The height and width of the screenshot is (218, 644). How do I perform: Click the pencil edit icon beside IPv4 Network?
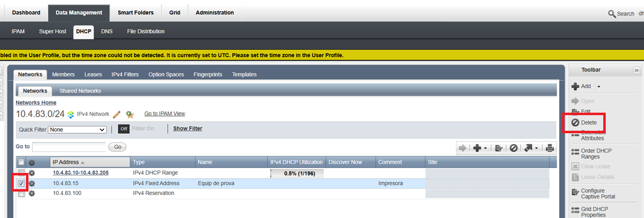[117, 114]
